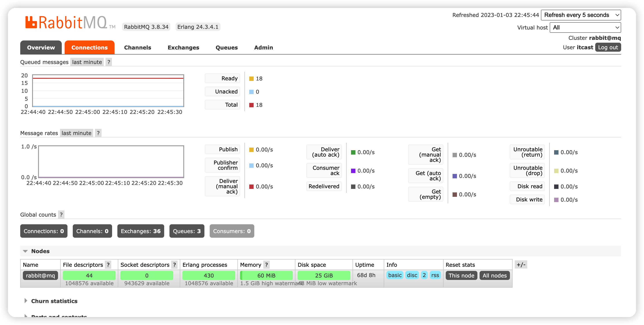This screenshot has height=325, width=644.
Task: Click the basic info tag
Action: 395,275
